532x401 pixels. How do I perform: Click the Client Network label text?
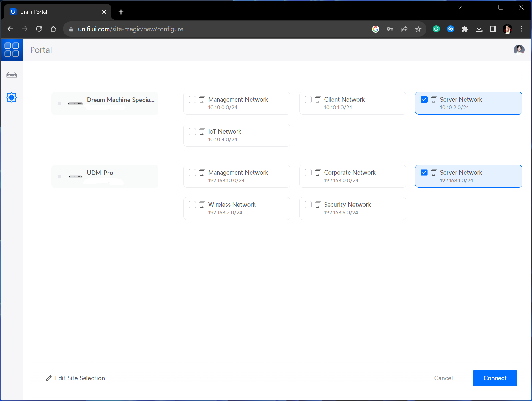(344, 100)
